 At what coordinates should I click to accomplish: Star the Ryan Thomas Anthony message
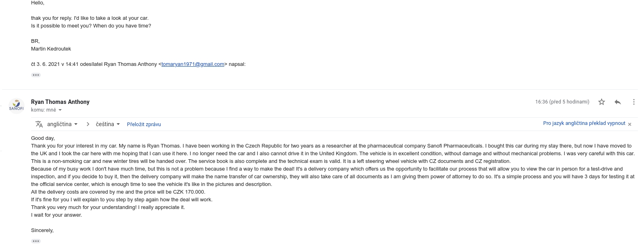coord(602,102)
